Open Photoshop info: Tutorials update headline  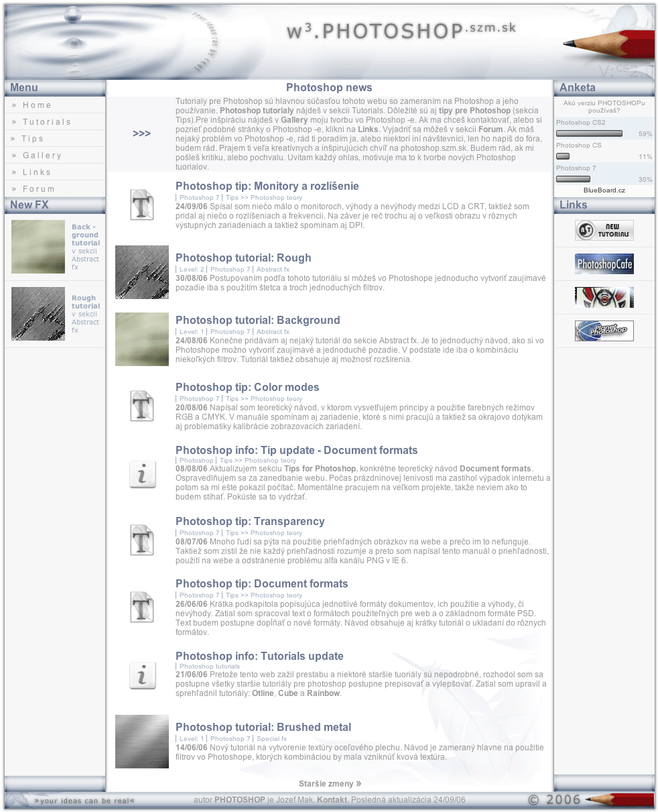pyautogui.click(x=259, y=656)
